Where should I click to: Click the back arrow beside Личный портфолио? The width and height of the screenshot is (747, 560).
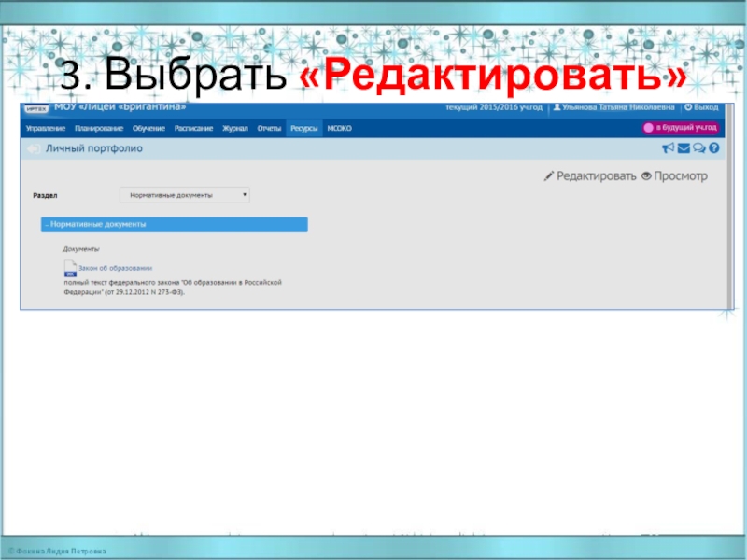point(34,149)
